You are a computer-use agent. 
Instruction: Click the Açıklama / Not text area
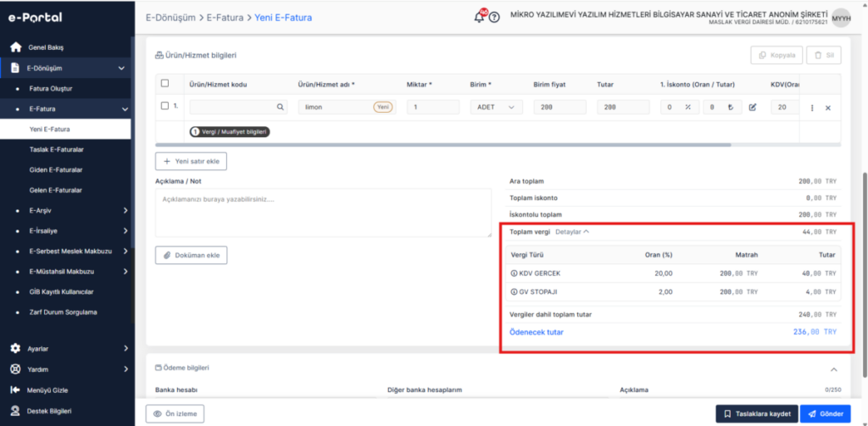point(323,213)
